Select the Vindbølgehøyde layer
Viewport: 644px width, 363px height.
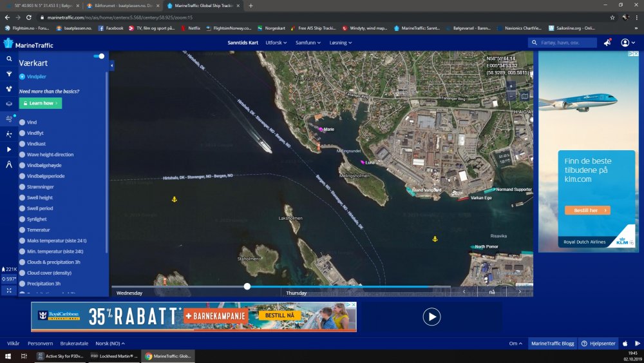pyautogui.click(x=22, y=165)
